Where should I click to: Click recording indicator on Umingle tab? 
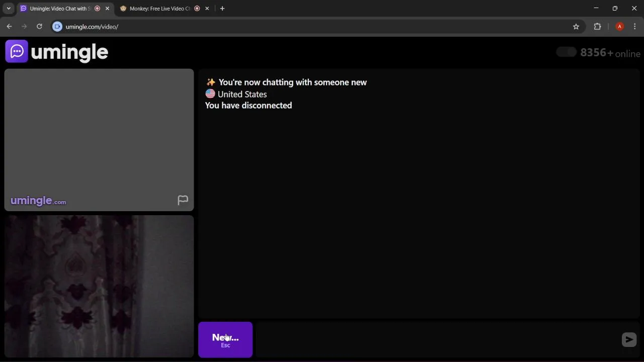pos(98,9)
